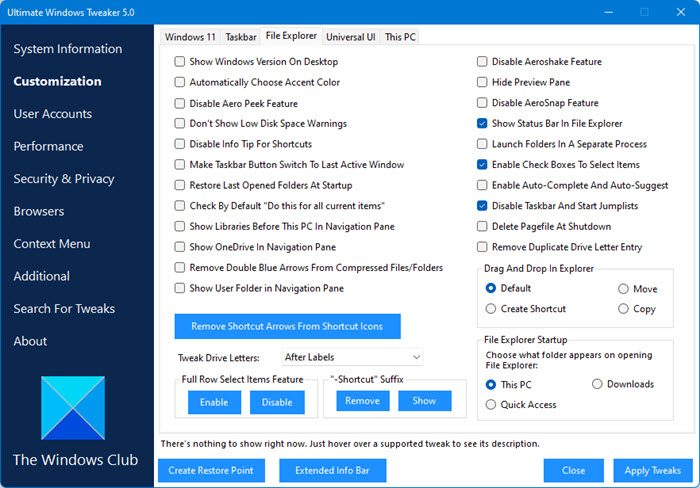Check Delete Pagefile At Shutdown
This screenshot has width=700, height=488.
click(x=482, y=226)
